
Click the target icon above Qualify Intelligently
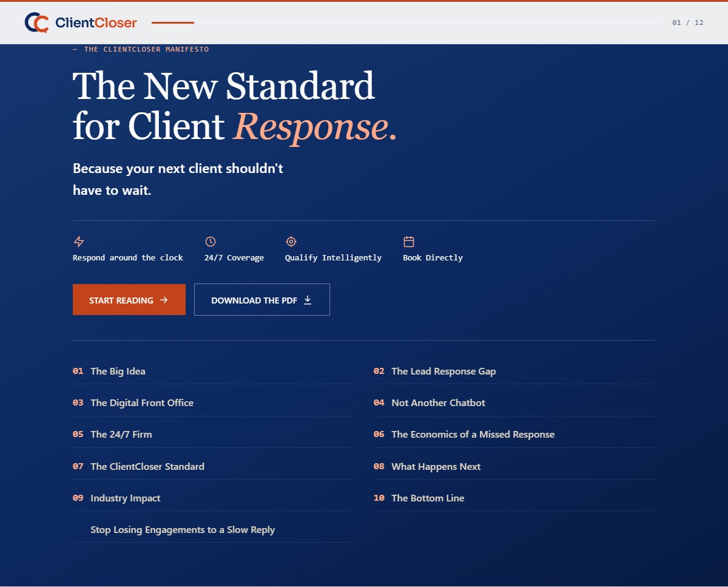click(291, 242)
